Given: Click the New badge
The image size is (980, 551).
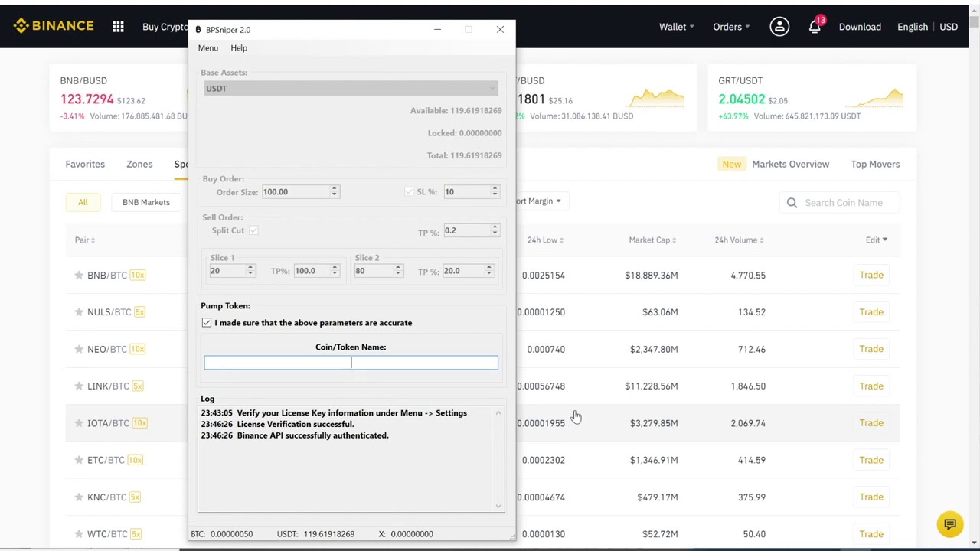Looking at the screenshot, I should pyautogui.click(x=731, y=164).
